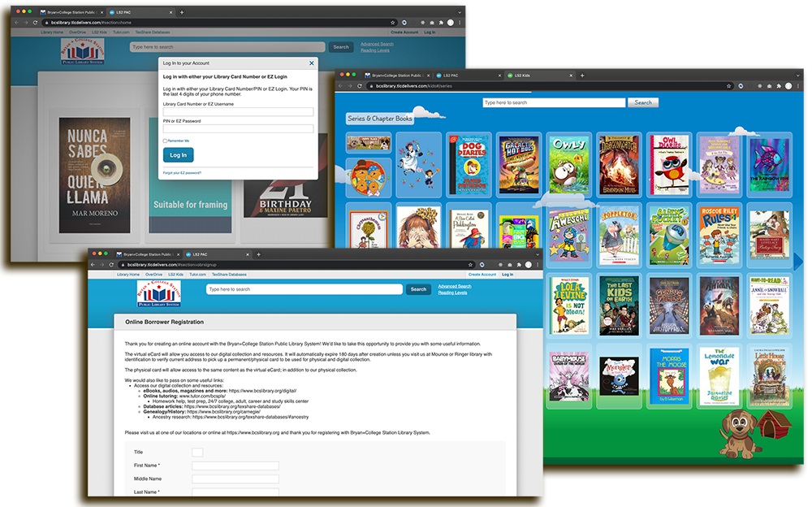
Task: Click Search button in login window
Action: (341, 46)
